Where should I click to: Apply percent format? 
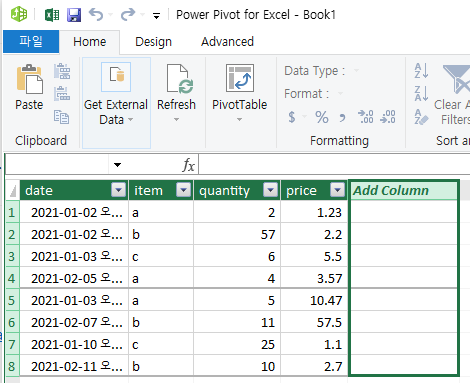tap(322, 117)
